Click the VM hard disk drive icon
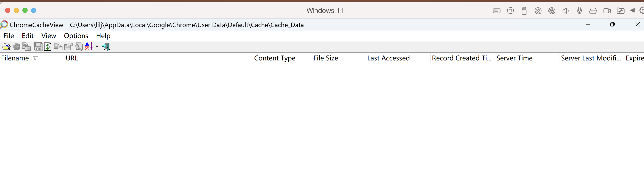Screen dimensions: 644x194 (x=593, y=11)
